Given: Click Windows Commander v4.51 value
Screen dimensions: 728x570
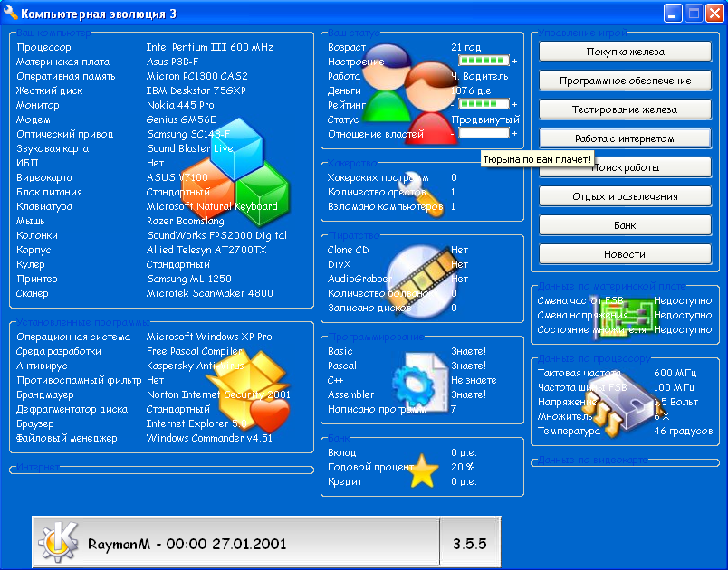Looking at the screenshot, I should [x=209, y=438].
